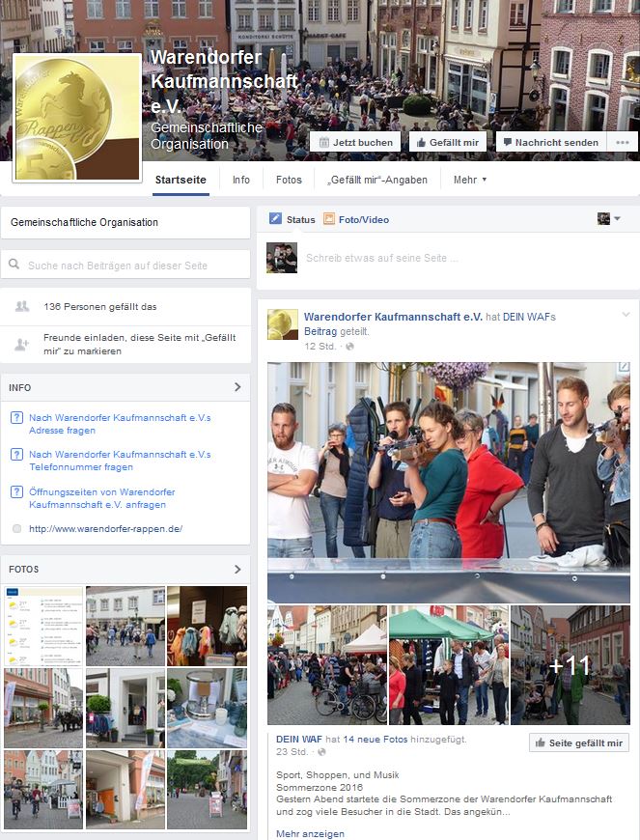Click the Jetzt buchen button

click(x=355, y=142)
